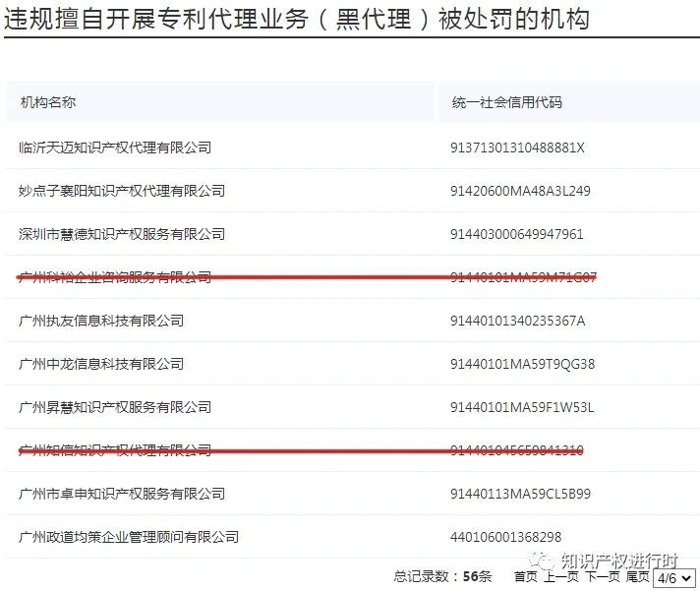Click row 临沂天迈知识产权代理有限公司
The image size is (700, 591).
352,148
